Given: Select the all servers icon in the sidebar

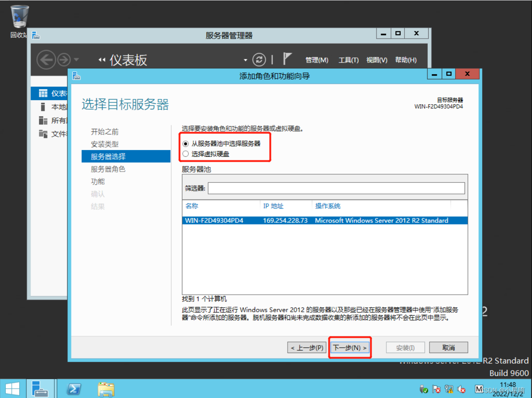Looking at the screenshot, I should coord(43,120).
